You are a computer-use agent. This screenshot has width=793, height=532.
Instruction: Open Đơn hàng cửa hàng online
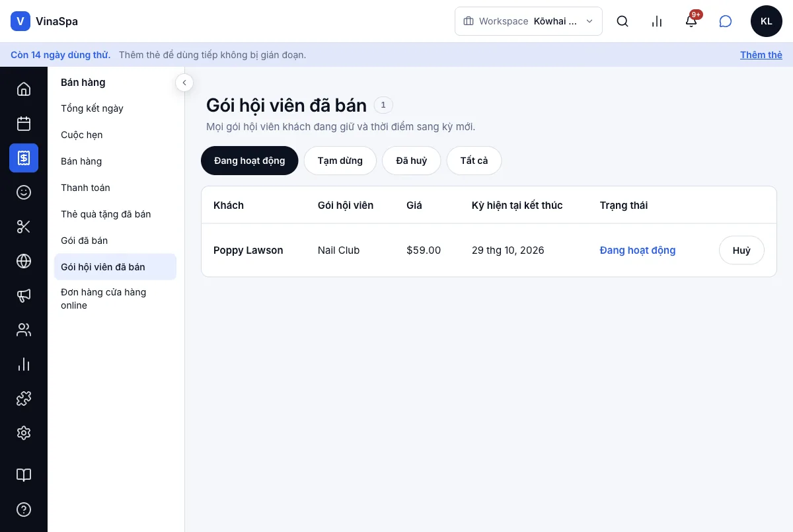[x=115, y=299]
